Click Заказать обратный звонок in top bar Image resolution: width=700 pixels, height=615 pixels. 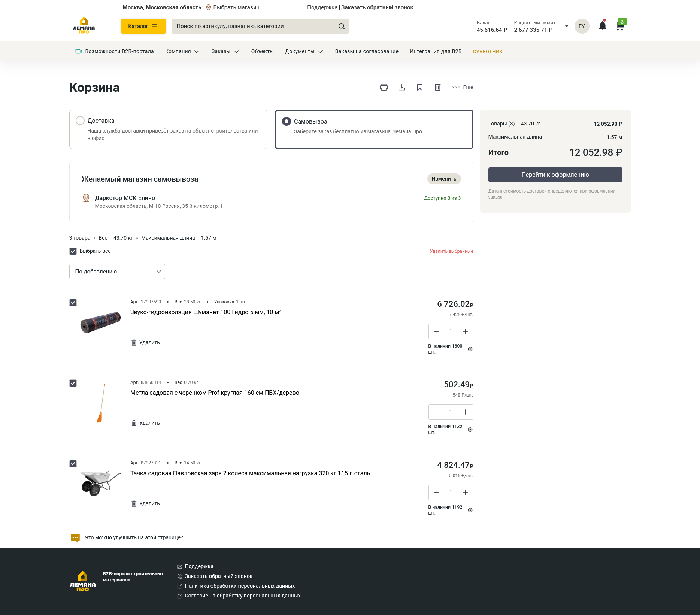pyautogui.click(x=377, y=7)
